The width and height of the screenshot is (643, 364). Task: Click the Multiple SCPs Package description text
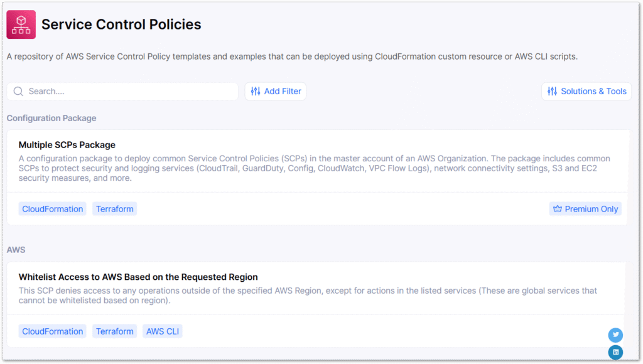coord(314,168)
